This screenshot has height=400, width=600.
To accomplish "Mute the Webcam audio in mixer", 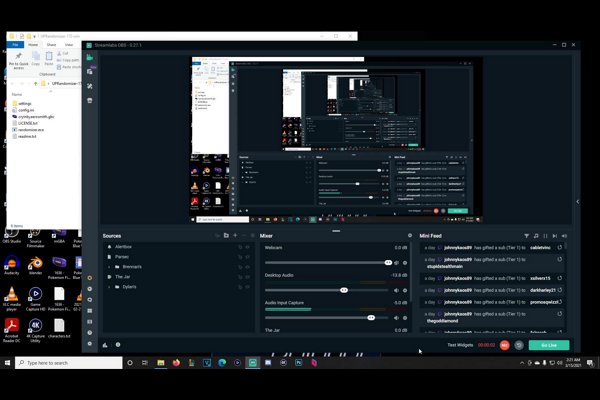I will coord(396,262).
